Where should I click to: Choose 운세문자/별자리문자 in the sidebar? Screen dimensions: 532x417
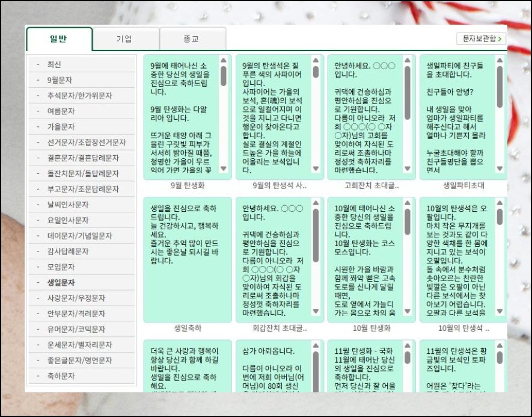[81, 345]
